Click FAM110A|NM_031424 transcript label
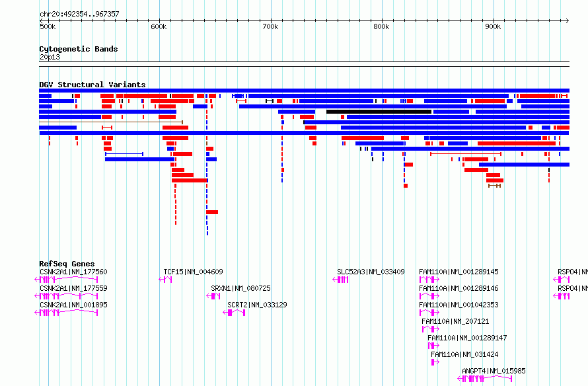 (x=464, y=354)
